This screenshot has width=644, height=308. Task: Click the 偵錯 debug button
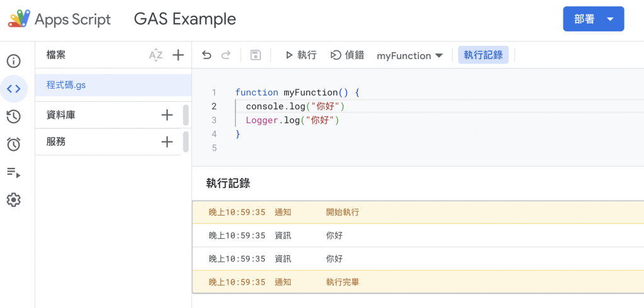point(348,55)
